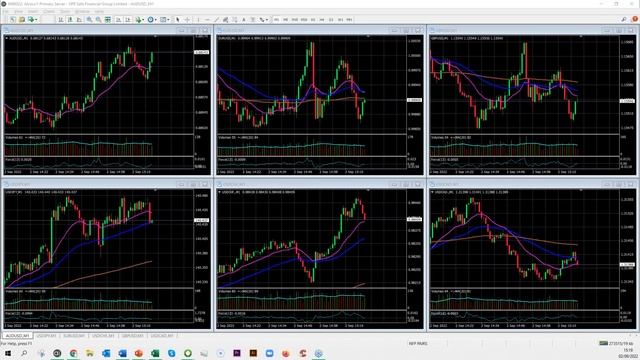640x360 pixels.
Task: Select the arrow cursor tool
Action: tap(178, 19)
